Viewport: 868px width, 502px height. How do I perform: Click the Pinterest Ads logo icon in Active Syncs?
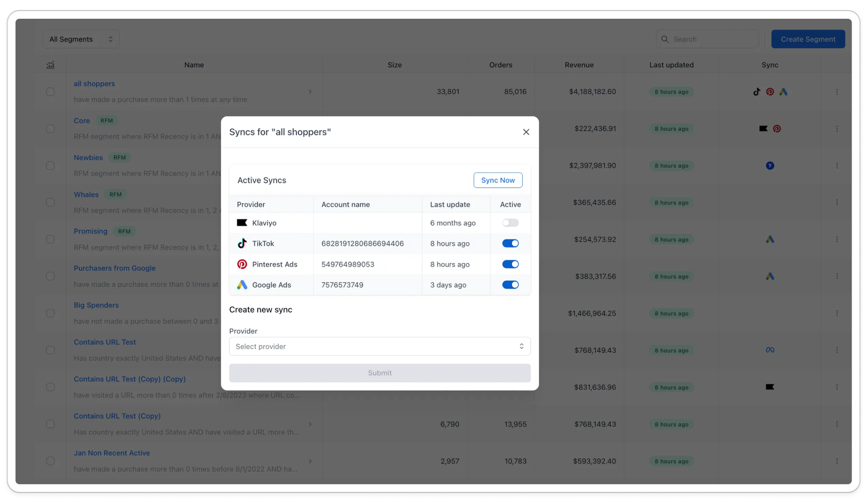pos(242,264)
